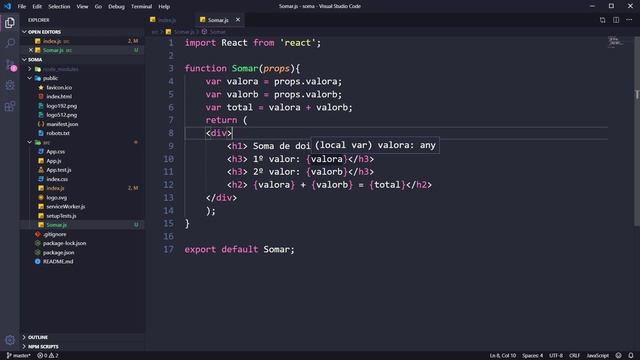Open index.css in the src folder

pos(82,179)
